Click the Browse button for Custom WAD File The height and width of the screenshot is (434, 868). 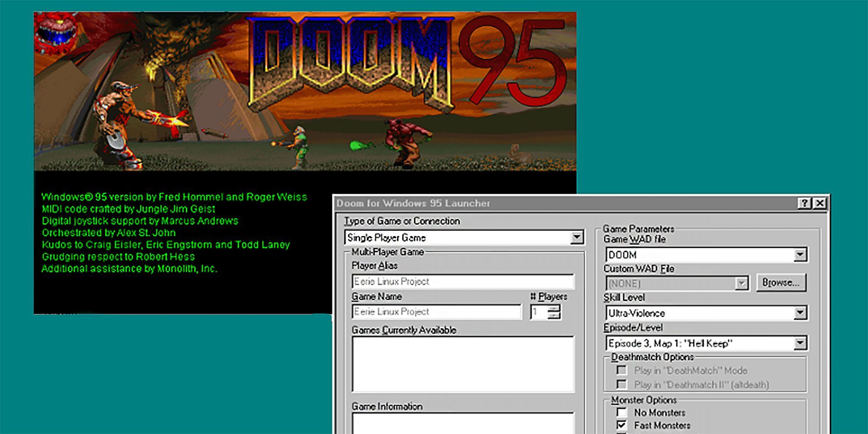[782, 283]
